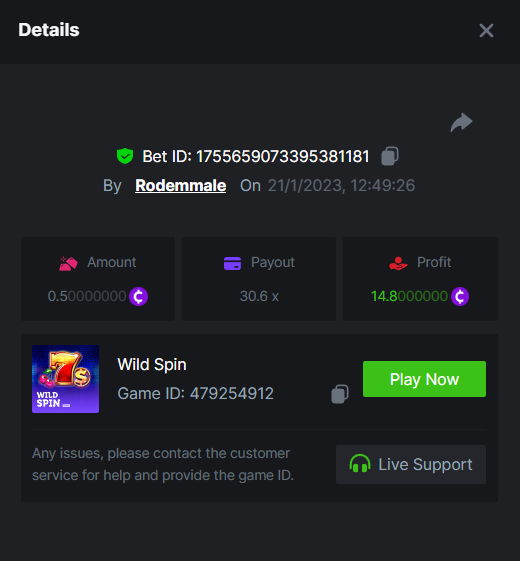Viewport: 520px width, 561px height.
Task: Click the green headset icon
Action: [x=360, y=464]
